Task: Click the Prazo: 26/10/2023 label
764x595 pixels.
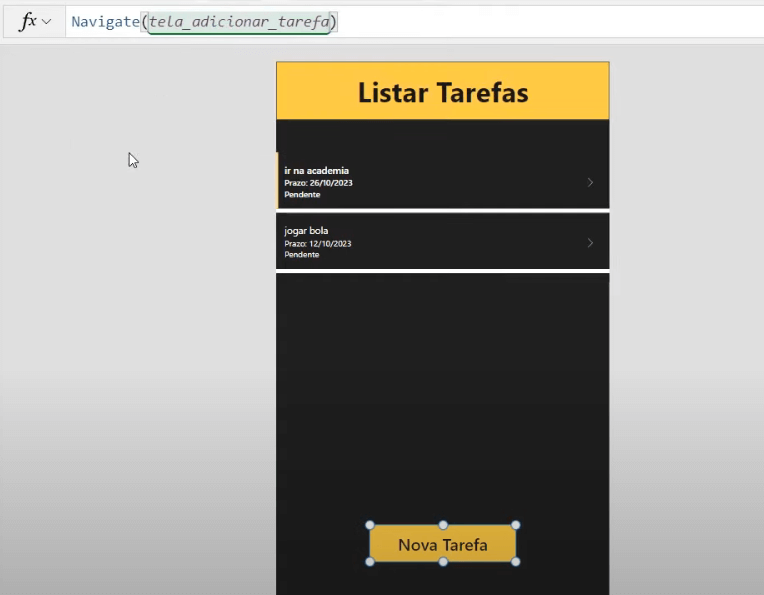Action: (318, 183)
